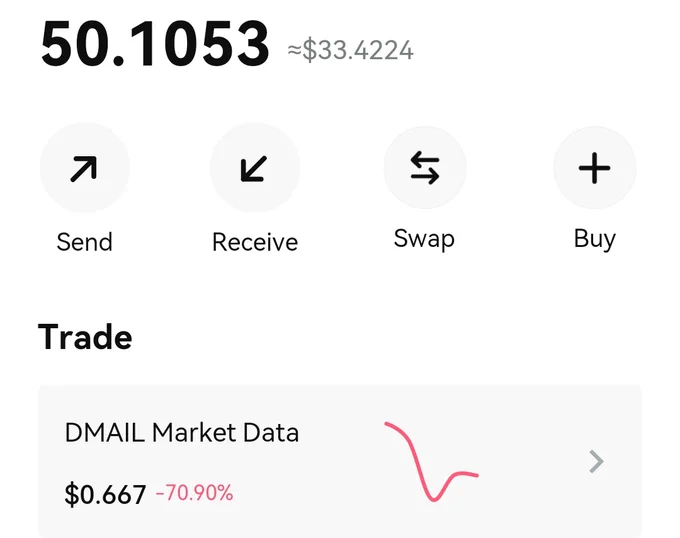Select the Swap text label
Screen dimensions: 680x538
pyautogui.click(x=424, y=239)
